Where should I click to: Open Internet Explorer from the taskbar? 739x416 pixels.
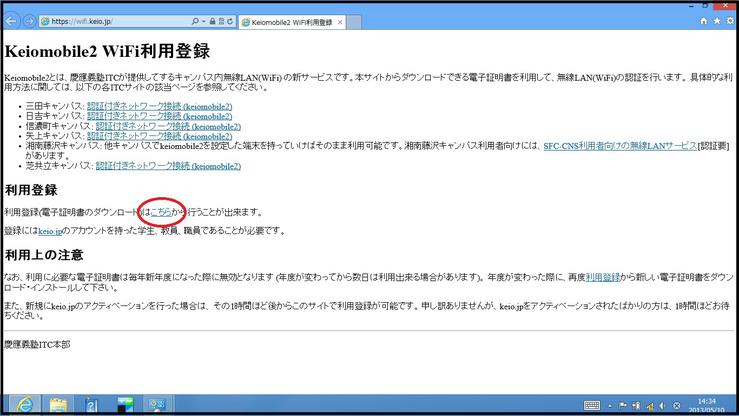click(24, 405)
